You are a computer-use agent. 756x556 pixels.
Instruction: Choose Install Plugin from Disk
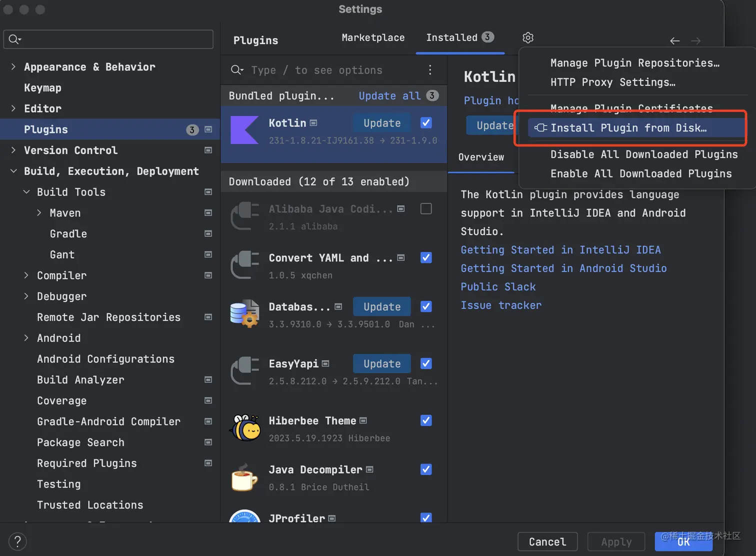click(628, 128)
